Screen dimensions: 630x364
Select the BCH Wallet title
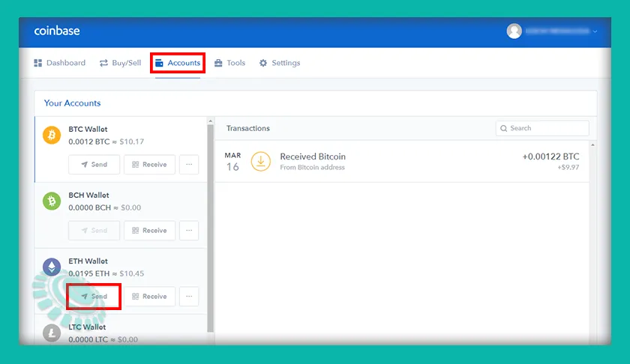tap(88, 195)
